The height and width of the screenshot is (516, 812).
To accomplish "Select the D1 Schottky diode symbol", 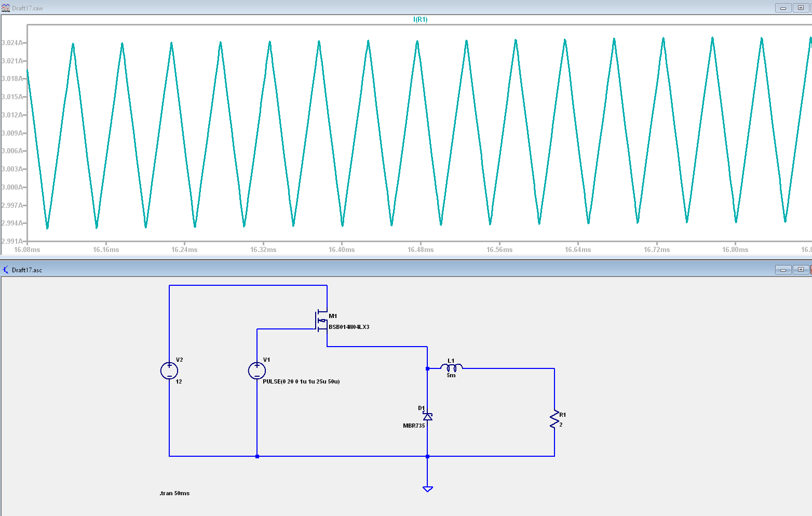I will pyautogui.click(x=427, y=416).
